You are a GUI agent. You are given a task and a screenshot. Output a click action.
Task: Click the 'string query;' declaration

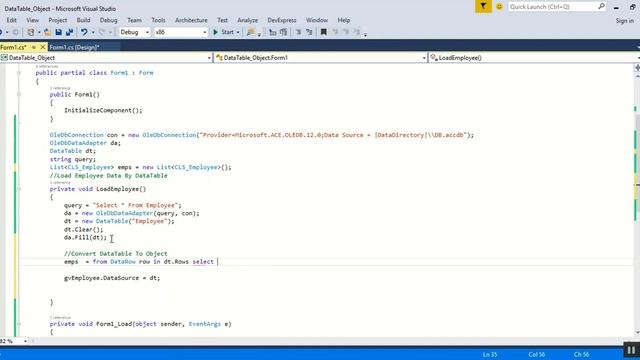click(x=73, y=159)
